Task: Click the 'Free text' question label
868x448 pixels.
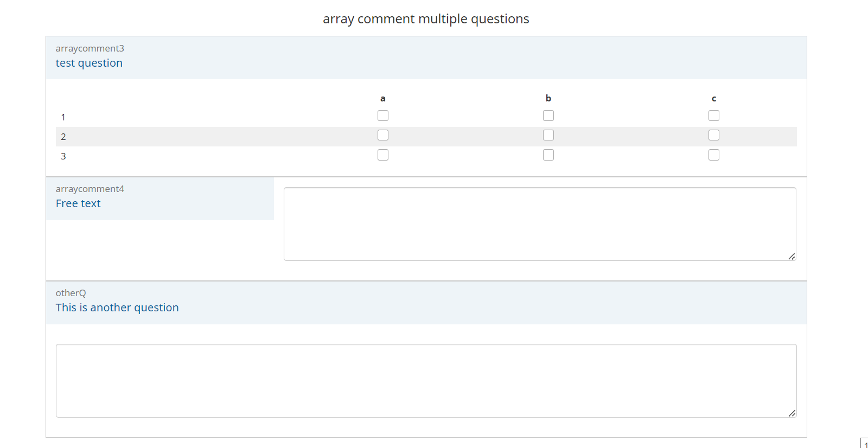Action: pyautogui.click(x=78, y=203)
